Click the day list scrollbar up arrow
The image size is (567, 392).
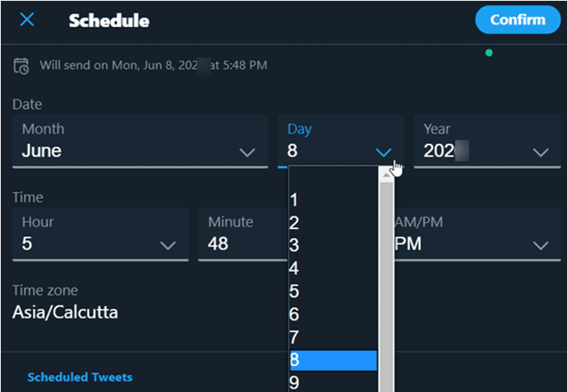(386, 175)
